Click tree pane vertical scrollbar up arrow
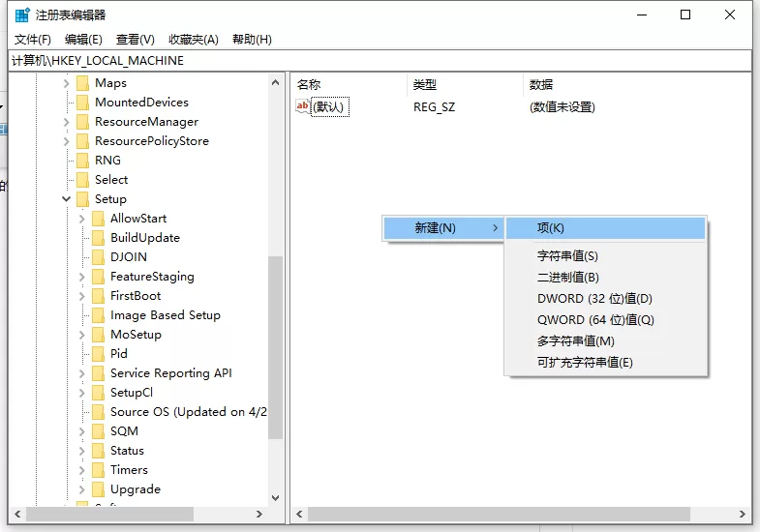Viewport: 760px width, 532px height. coord(275,82)
